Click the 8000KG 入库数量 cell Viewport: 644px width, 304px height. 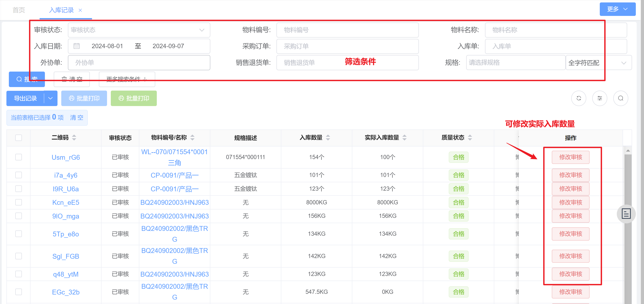tap(316, 202)
